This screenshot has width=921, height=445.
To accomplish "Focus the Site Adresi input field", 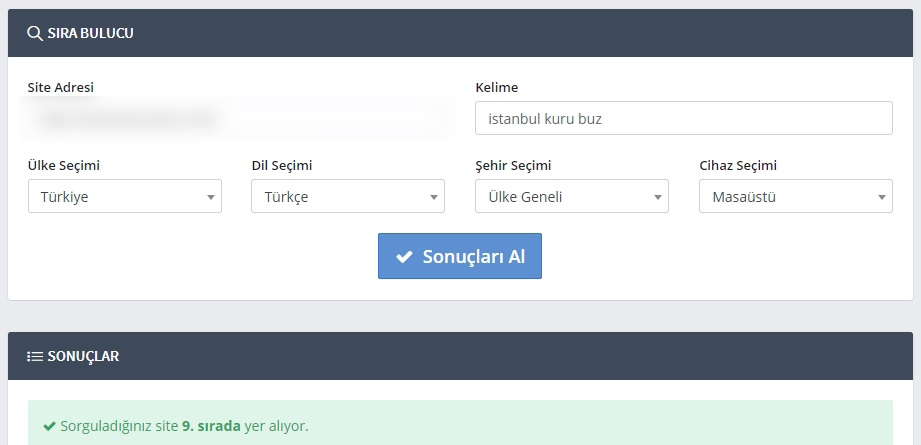I will point(236,118).
